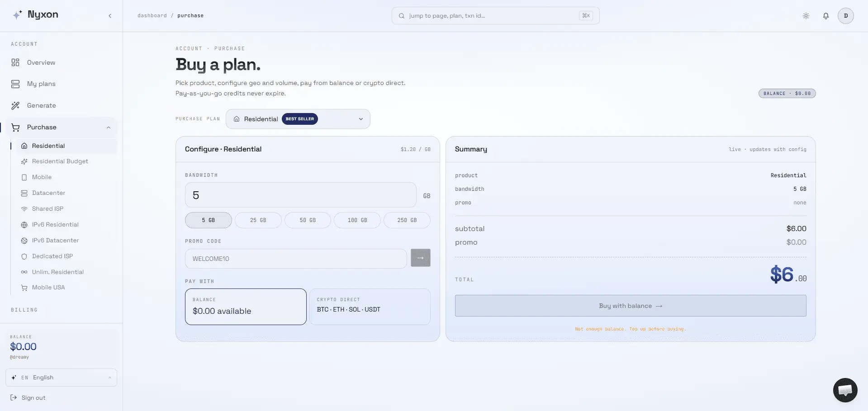868x411 pixels.
Task: Open Mobile USA plan
Action: point(66,288)
